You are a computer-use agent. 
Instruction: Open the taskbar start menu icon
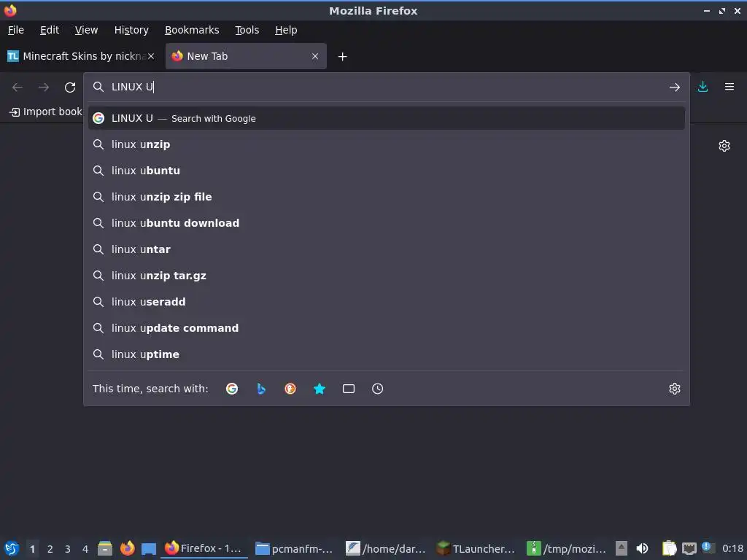[x=12, y=548]
